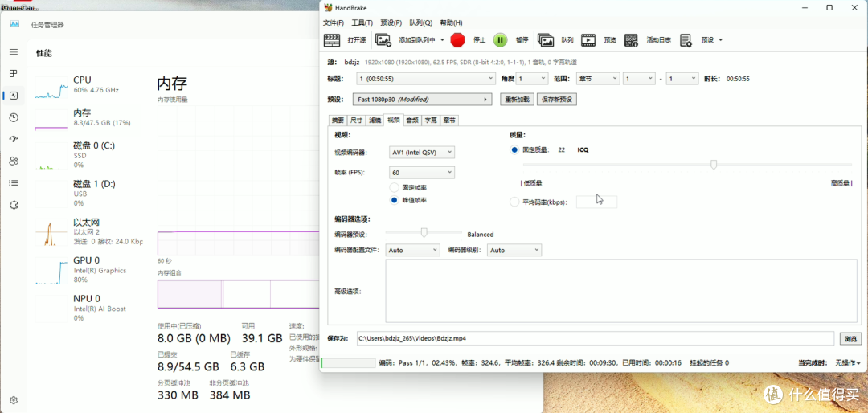Screen dimensions: 868x413
Task: Pause encoding with the green pause icon
Action: click(500, 40)
